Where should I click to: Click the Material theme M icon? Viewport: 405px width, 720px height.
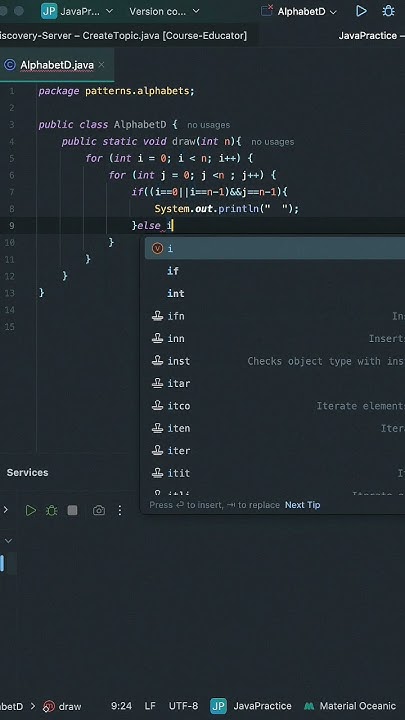309,706
